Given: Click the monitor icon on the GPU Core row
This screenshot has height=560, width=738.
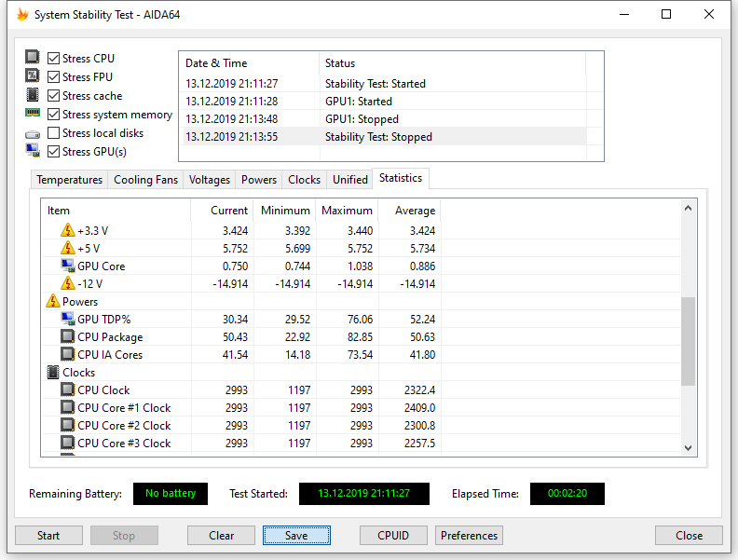Looking at the screenshot, I should tap(68, 266).
